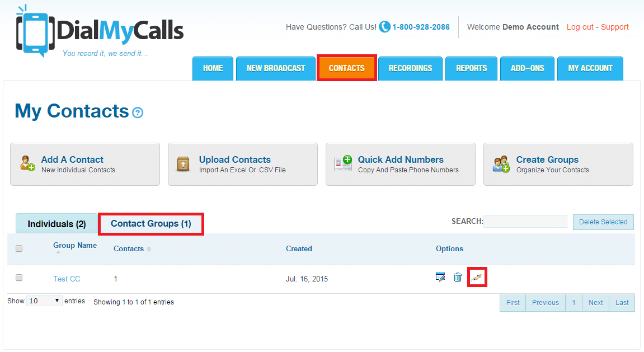Open the Recordings navigation tab
This screenshot has width=644, height=352.
tap(410, 68)
